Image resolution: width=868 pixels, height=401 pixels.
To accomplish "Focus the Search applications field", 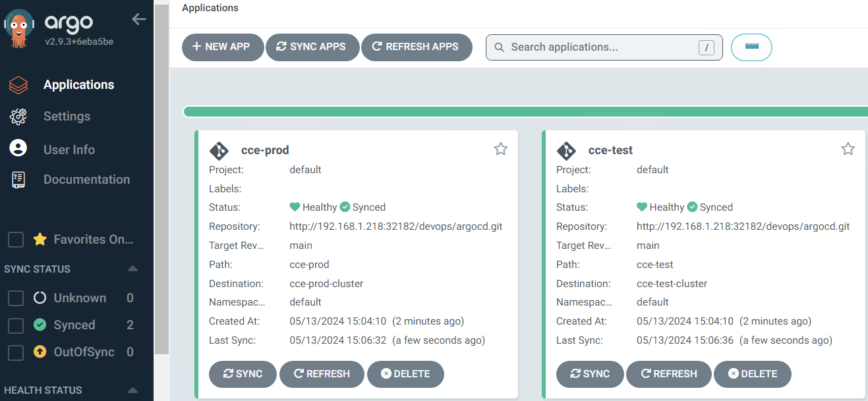I will 604,47.
